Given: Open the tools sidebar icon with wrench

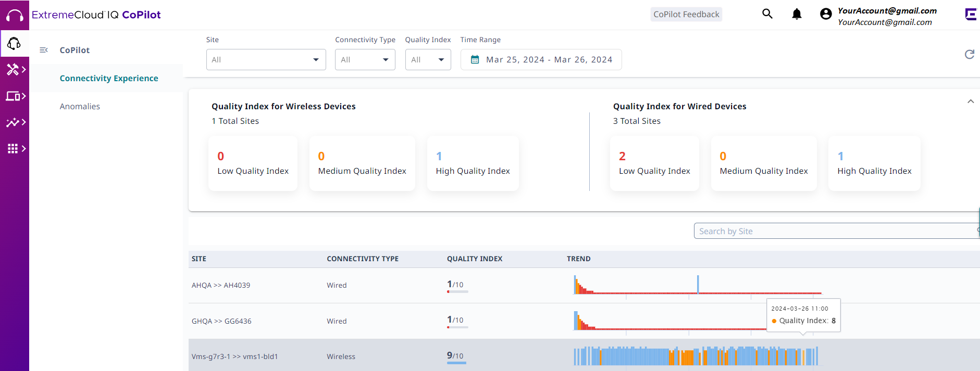Looking at the screenshot, I should coord(14,69).
